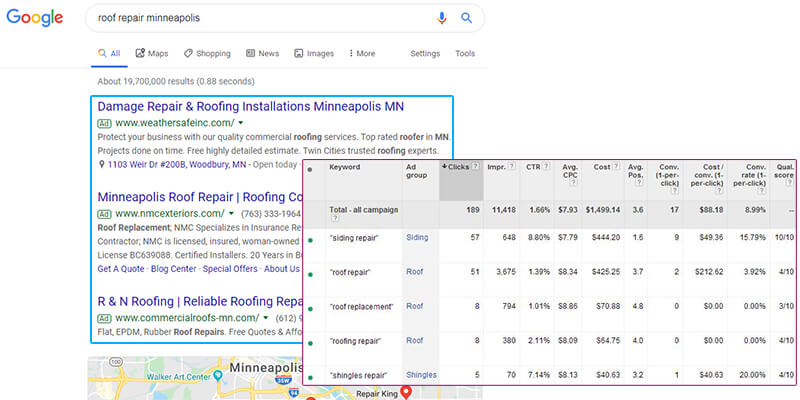This screenshot has height=400, width=800.
Task: Open search Tools
Action: pos(465,53)
